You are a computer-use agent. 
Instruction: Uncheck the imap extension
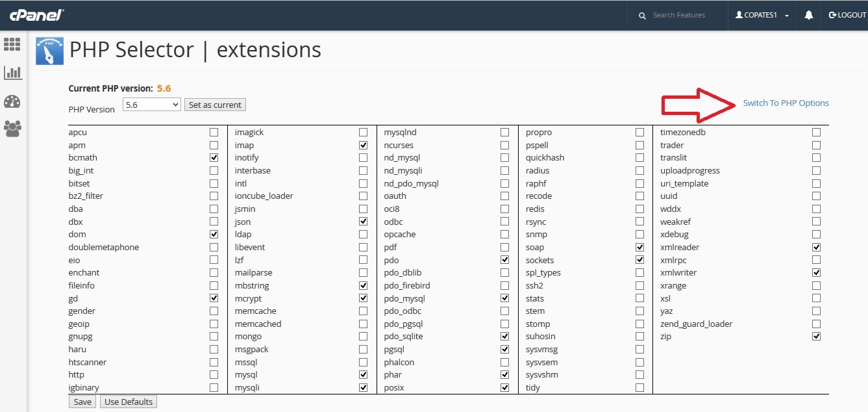[363, 145]
